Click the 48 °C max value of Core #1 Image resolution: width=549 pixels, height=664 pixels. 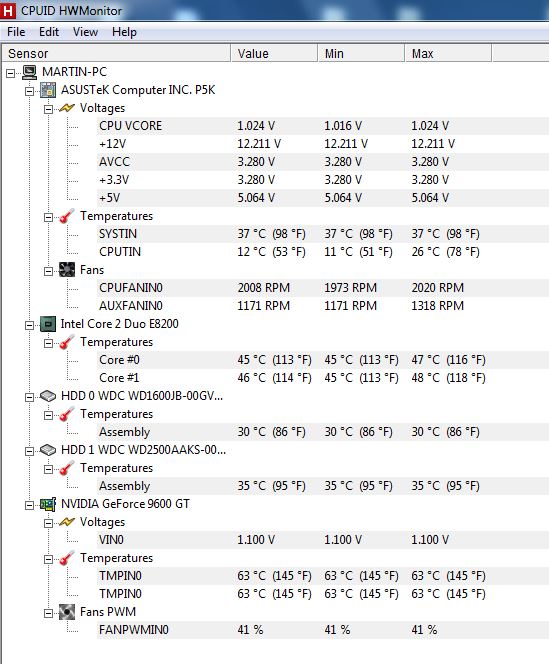[448, 378]
